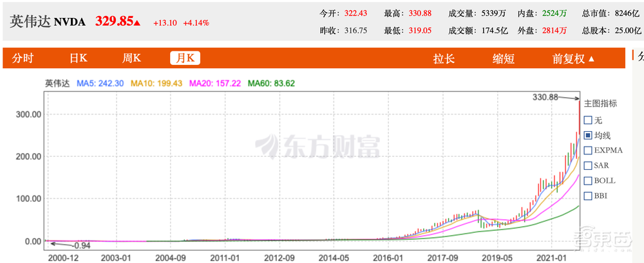Click the MA20: 157.22 legend value
The image size is (644, 263).
tap(214, 84)
